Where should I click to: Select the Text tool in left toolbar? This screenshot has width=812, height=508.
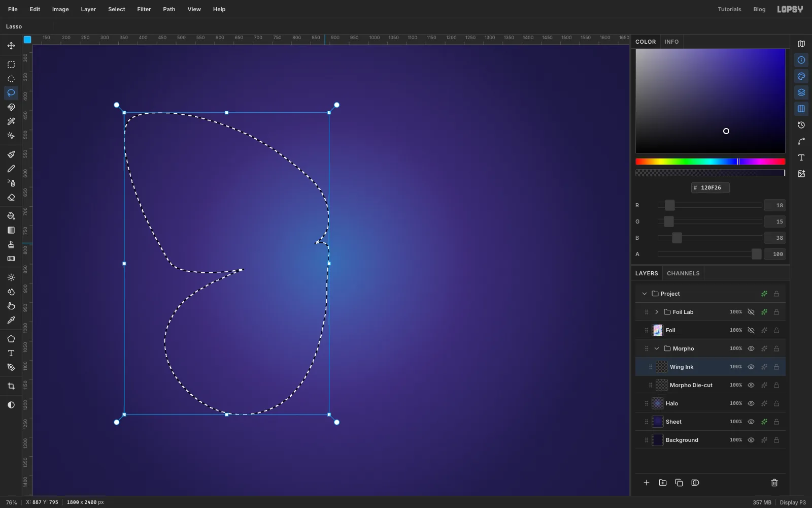11,353
